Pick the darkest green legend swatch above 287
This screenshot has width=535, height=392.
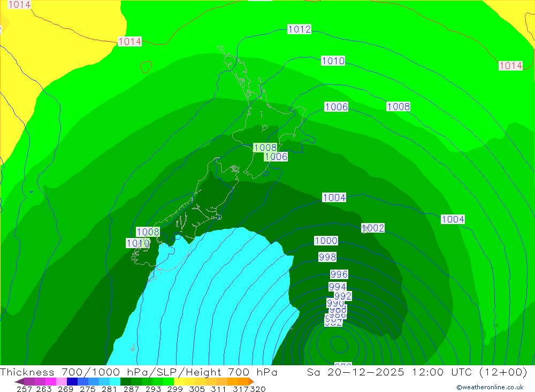click(126, 381)
